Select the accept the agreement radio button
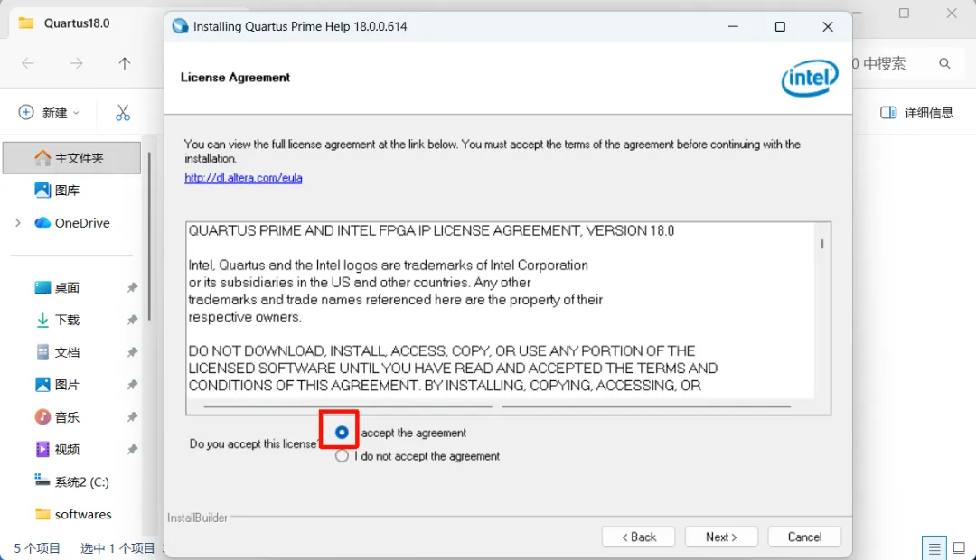 tap(342, 432)
